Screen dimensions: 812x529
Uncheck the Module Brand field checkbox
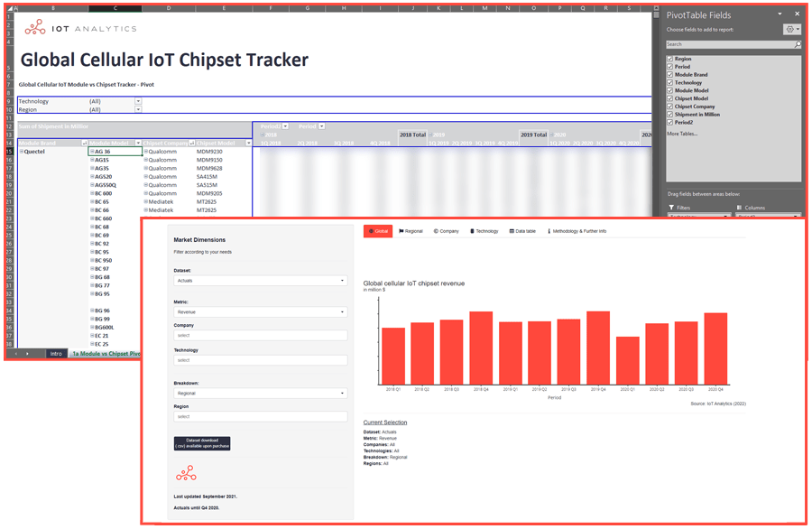pyautogui.click(x=669, y=75)
